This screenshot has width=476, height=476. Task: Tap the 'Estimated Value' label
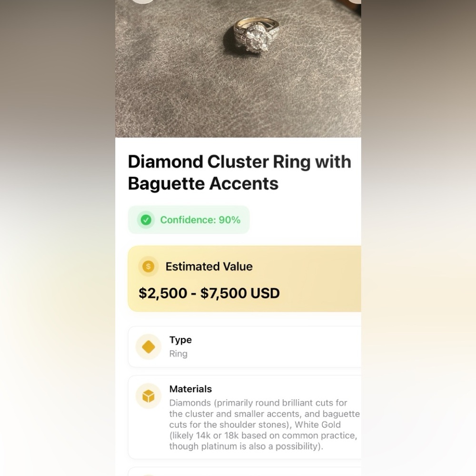209,267
